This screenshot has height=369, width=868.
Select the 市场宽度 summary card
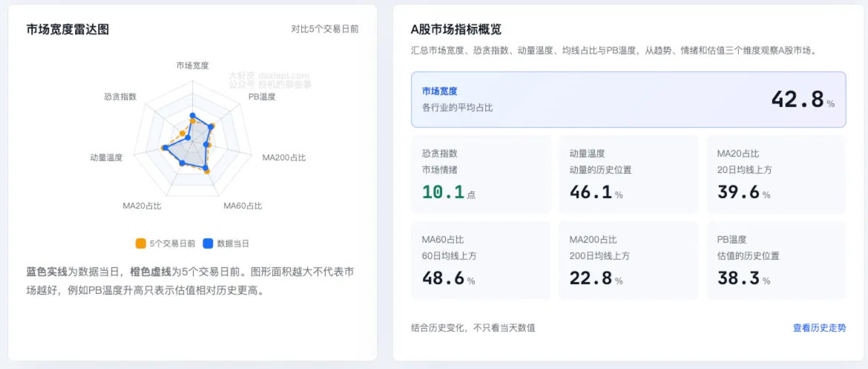point(628,99)
